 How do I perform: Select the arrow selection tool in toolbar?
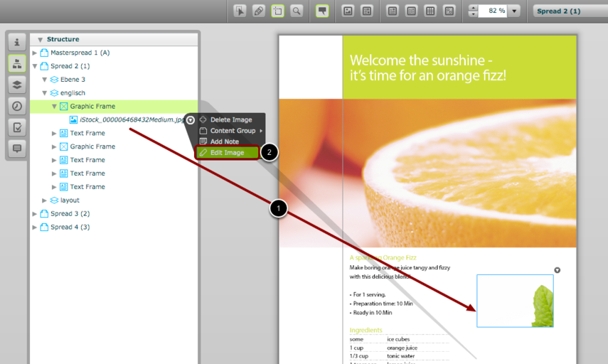(240, 11)
